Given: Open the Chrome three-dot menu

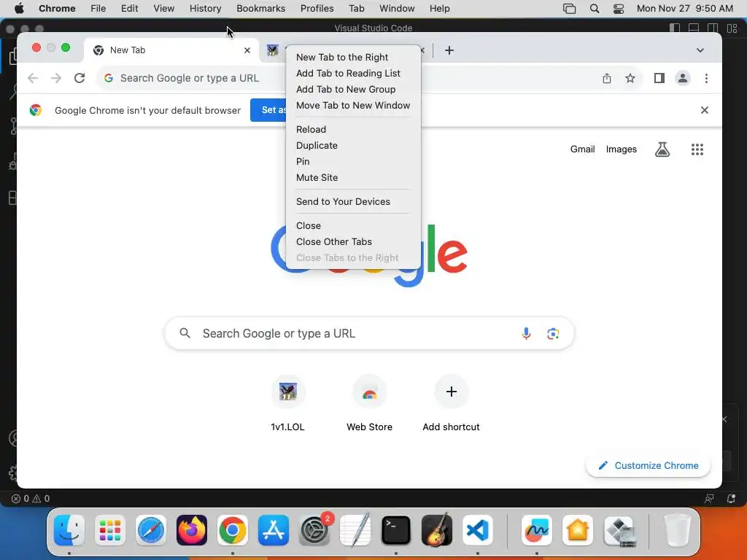Looking at the screenshot, I should (x=706, y=78).
